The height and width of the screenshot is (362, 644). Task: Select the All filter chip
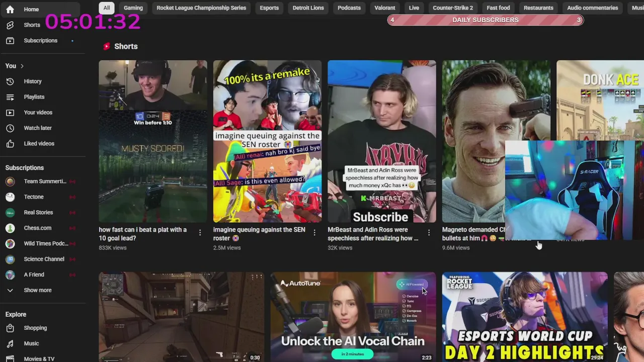tap(107, 8)
